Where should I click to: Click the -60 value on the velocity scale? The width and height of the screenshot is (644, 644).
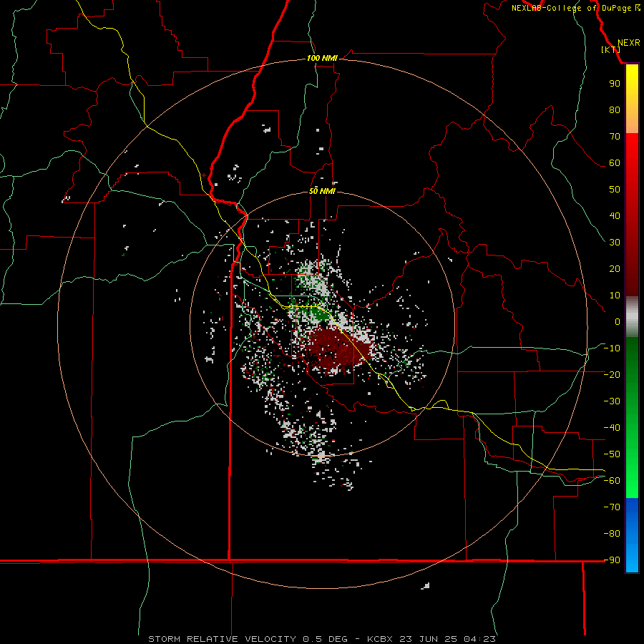612,481
